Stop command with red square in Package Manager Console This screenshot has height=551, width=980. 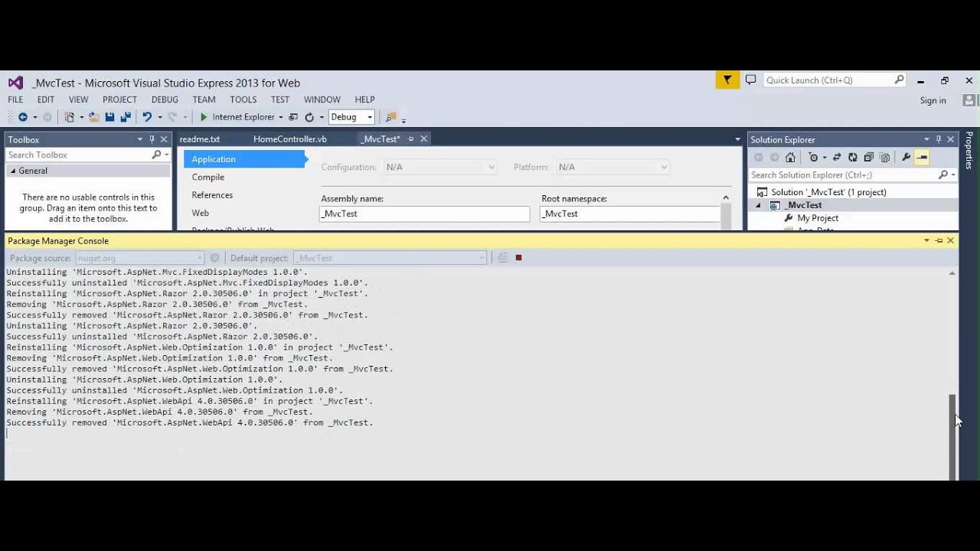pos(518,258)
